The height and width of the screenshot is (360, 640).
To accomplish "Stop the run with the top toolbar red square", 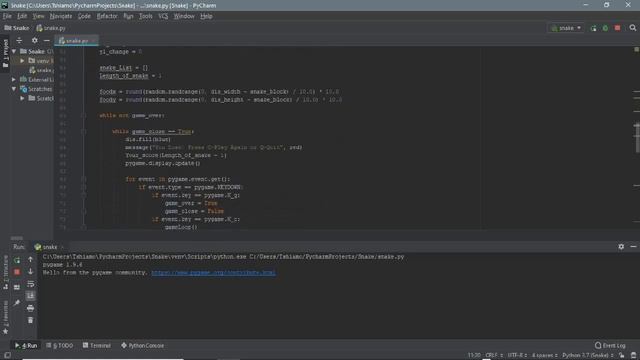I will point(618,28).
